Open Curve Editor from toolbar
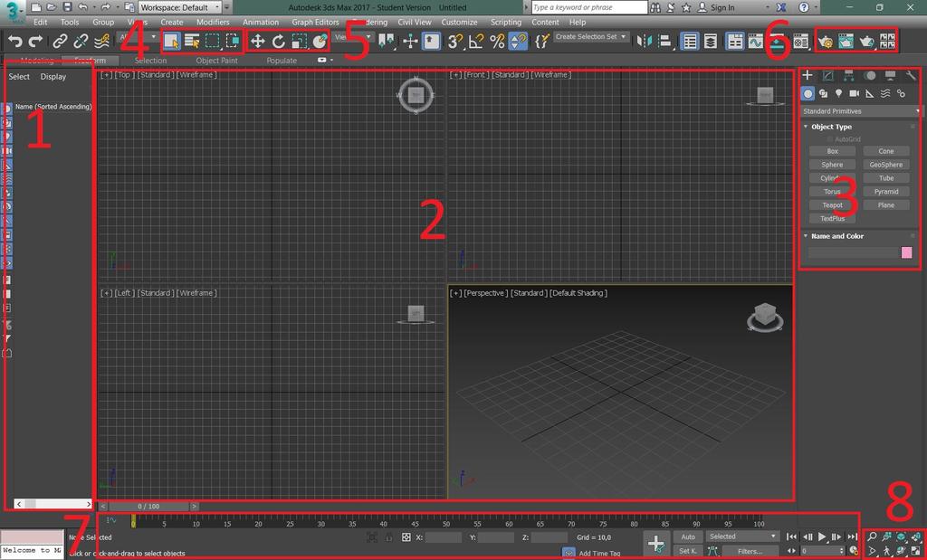The image size is (927, 560). pos(756,41)
